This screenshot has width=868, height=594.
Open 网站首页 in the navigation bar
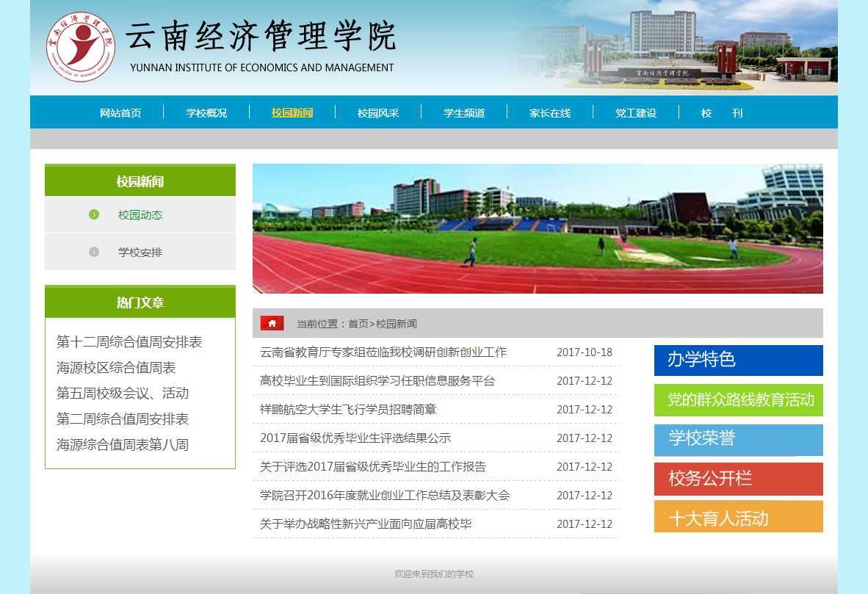click(x=120, y=113)
